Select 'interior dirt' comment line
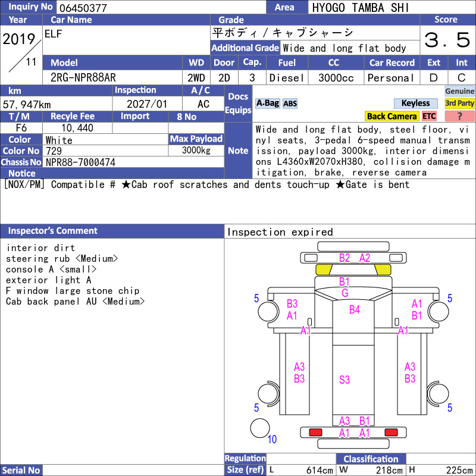The image size is (476, 476). pyautogui.click(x=40, y=248)
